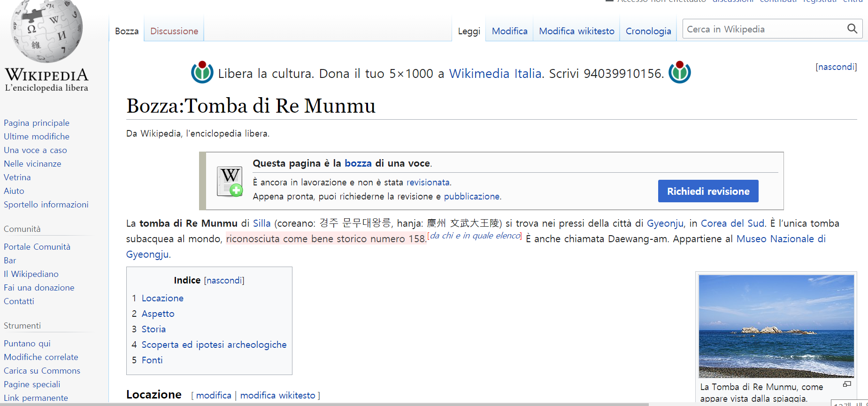Open Nelle vicinanze in sidebar
The width and height of the screenshot is (868, 406).
pyautogui.click(x=32, y=164)
